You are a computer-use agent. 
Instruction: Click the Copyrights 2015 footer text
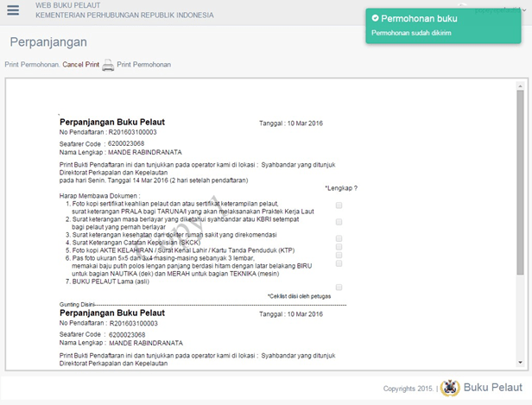pos(408,389)
